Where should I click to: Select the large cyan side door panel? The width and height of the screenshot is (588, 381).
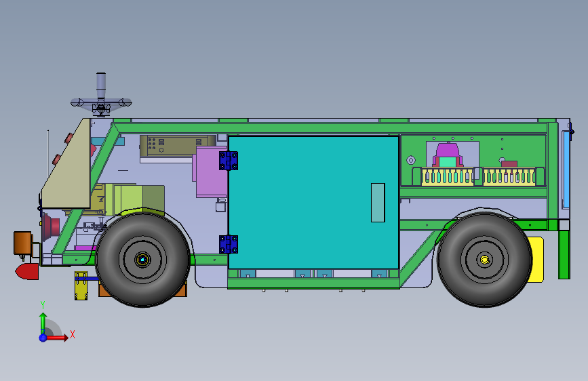(x=313, y=203)
